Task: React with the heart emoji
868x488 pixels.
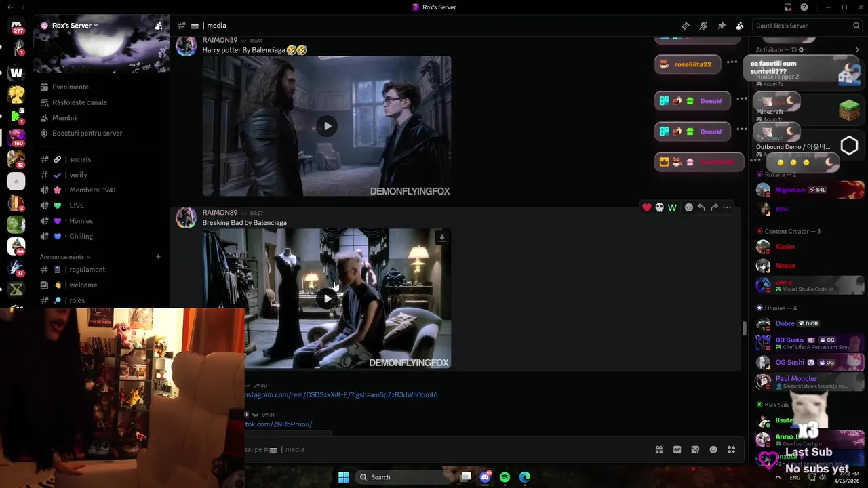Action: click(x=647, y=207)
